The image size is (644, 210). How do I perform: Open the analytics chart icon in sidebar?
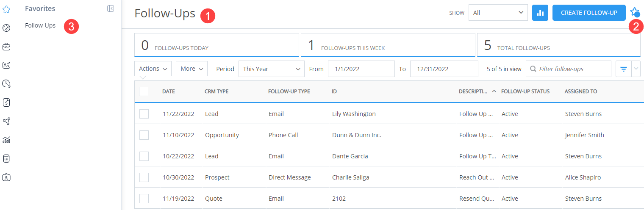pos(6,140)
